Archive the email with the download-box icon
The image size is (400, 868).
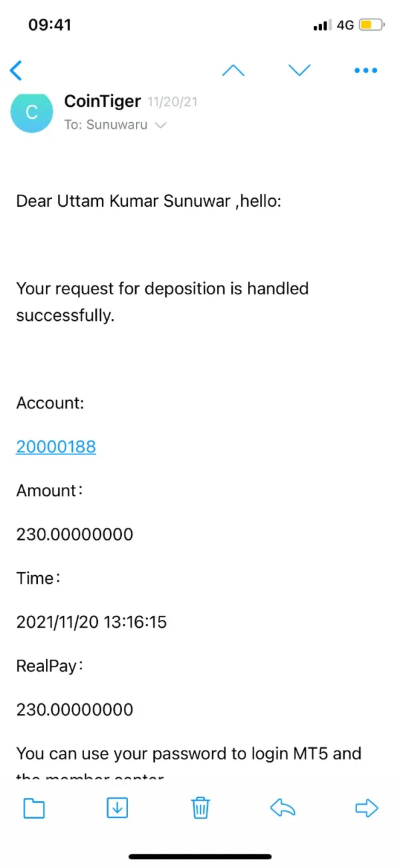[x=117, y=809]
